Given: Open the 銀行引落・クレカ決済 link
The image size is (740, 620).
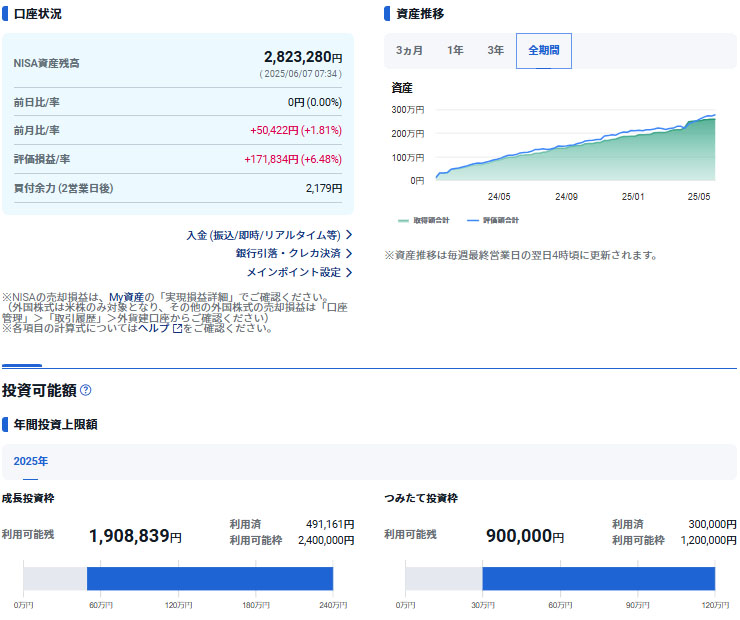Looking at the screenshot, I should coord(288,254).
